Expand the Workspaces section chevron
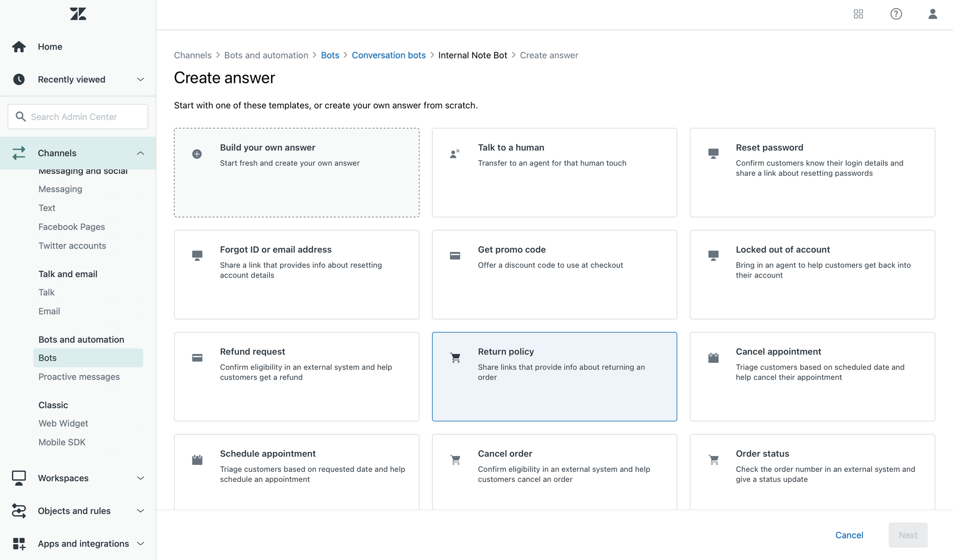 tap(141, 478)
